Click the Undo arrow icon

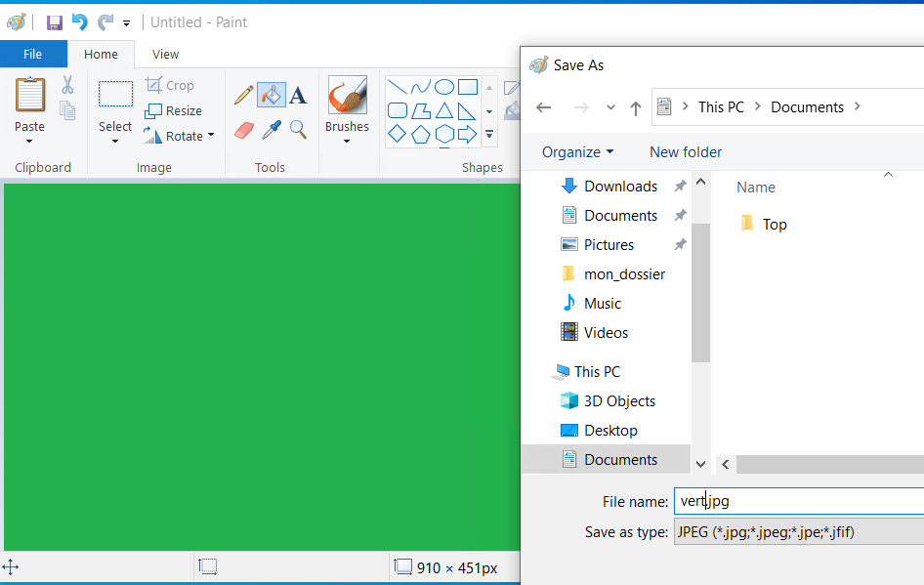[x=80, y=22]
